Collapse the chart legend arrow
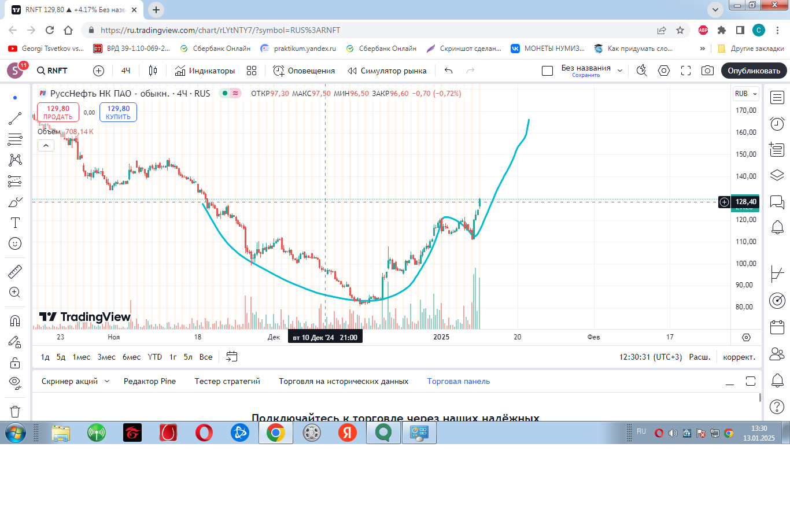Viewport: 790px width, 532px height. click(46, 145)
